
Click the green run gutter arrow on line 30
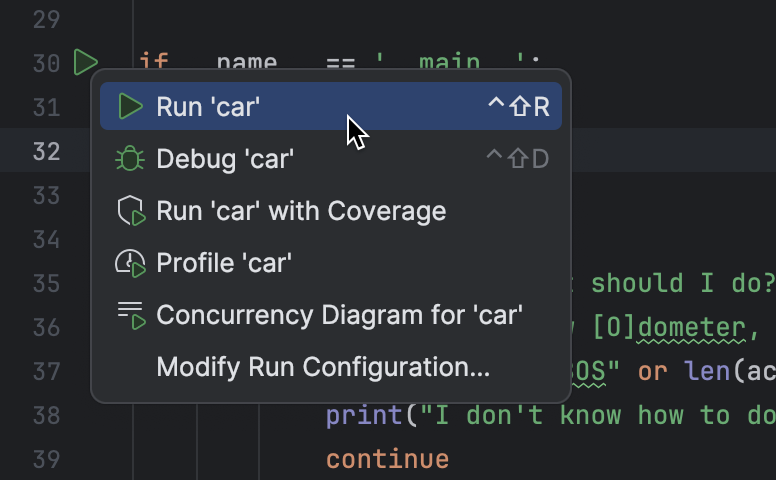tap(85, 63)
